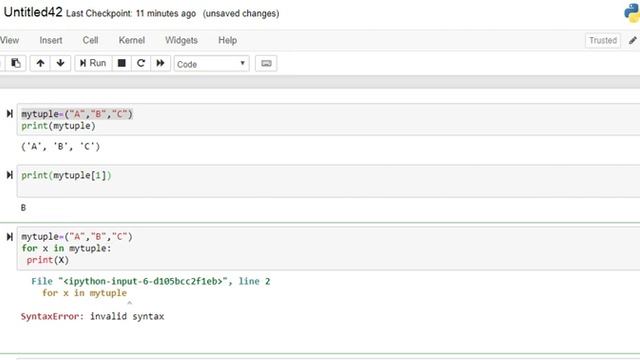
Task: Click the 'for x in mytuple:' code line
Action: pyautogui.click(x=66, y=249)
